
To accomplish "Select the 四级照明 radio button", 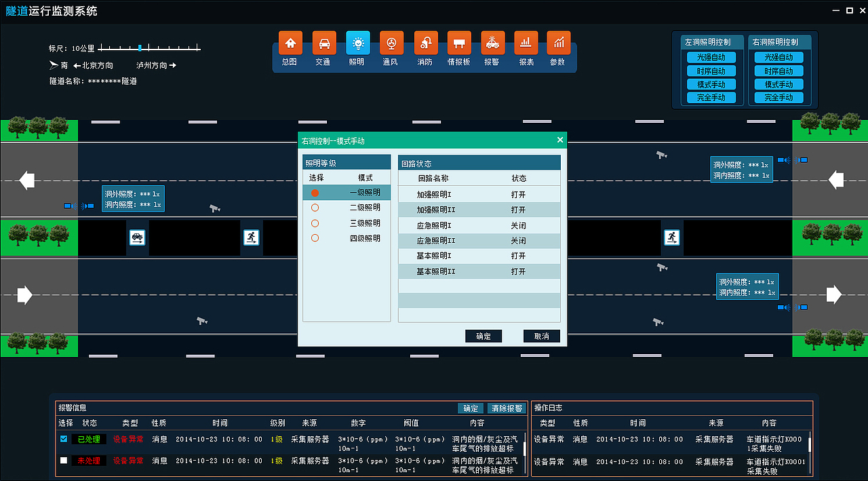I will pyautogui.click(x=315, y=238).
